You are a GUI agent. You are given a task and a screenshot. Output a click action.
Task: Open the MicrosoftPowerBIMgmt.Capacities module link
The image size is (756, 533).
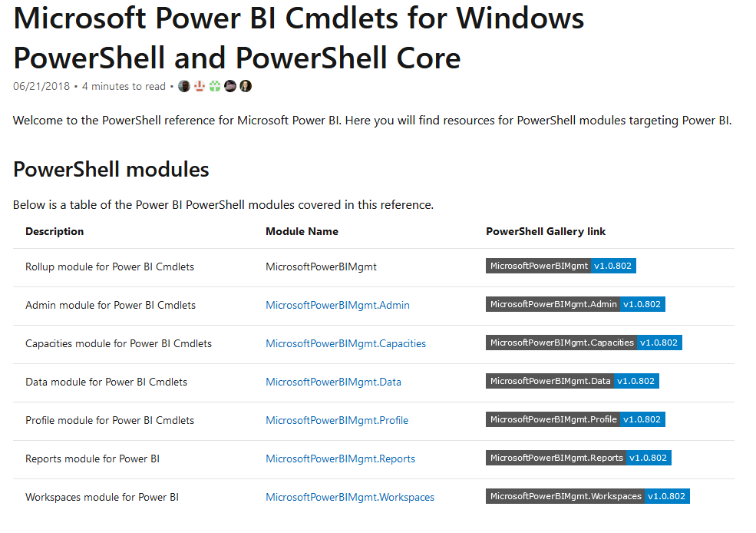pos(345,343)
